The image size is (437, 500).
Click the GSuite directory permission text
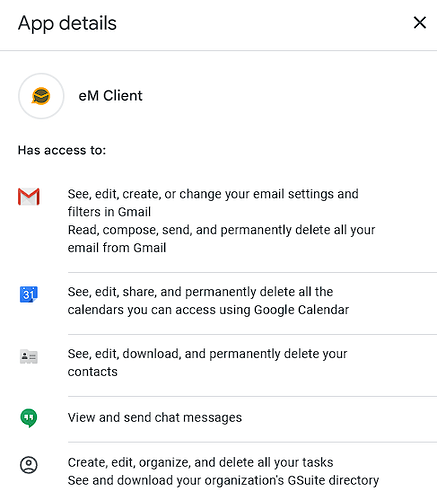click(223, 481)
